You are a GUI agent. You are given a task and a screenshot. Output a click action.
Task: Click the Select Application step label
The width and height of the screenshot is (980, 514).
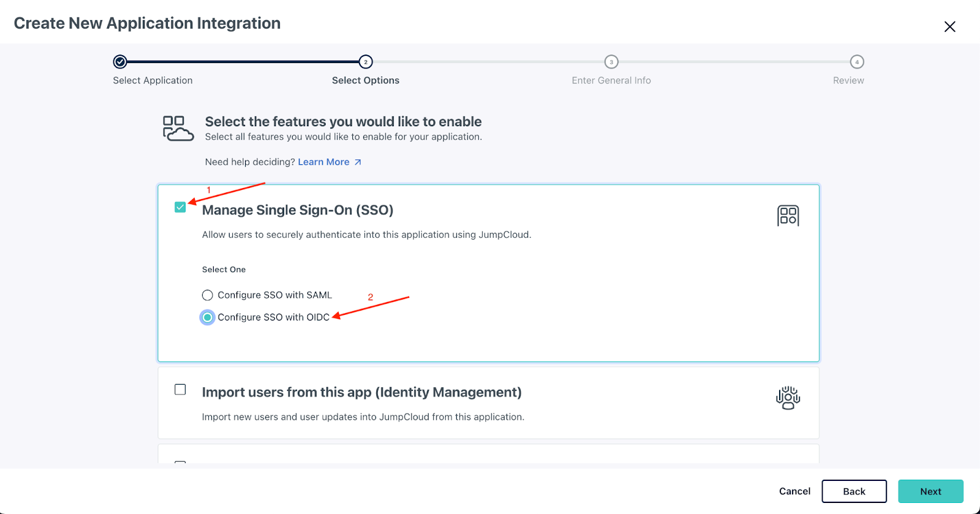click(x=153, y=80)
